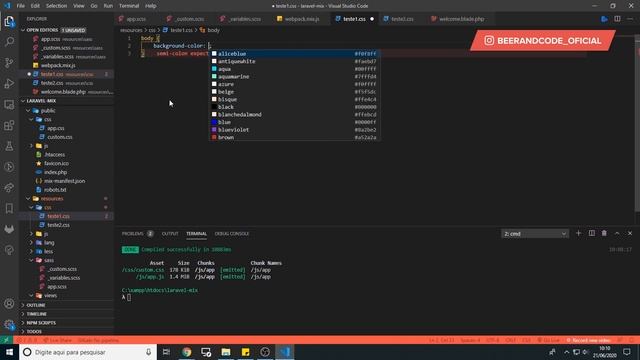Open the Selection menu
The image size is (640, 360).
(x=56, y=6)
